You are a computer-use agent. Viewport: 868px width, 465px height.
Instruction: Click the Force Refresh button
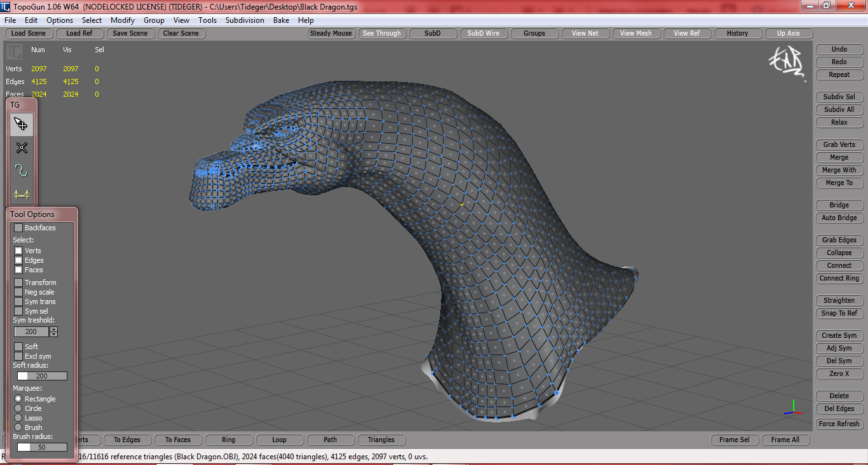pos(839,424)
